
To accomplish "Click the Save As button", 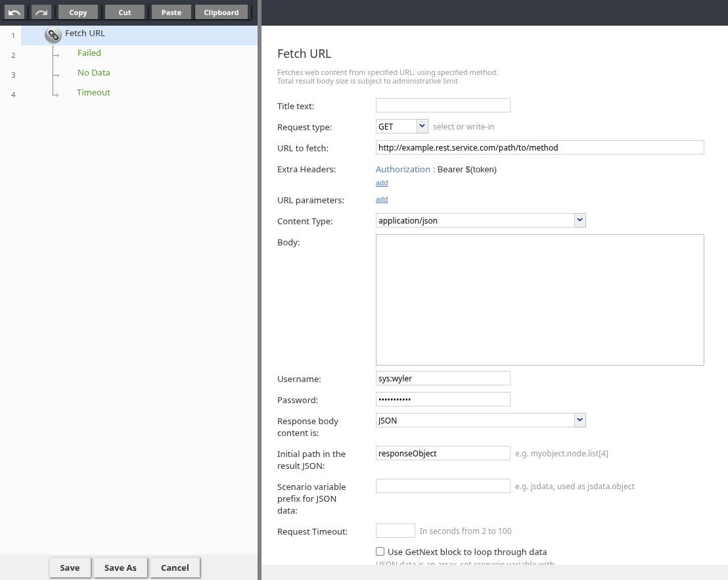I will point(120,568).
